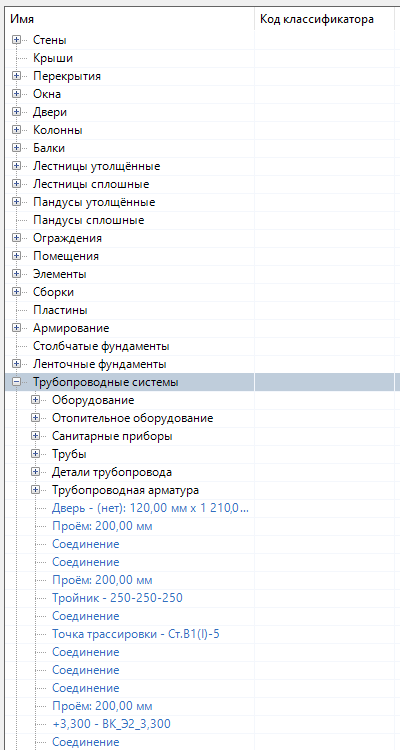The width and height of the screenshot is (400, 750).
Task: Expand the Окна node
Action: 17,94
